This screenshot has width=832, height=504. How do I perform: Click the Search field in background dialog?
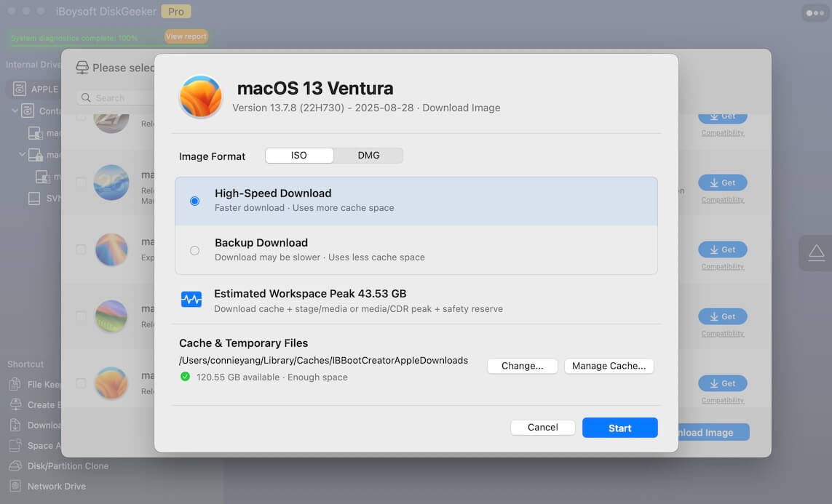[115, 97]
